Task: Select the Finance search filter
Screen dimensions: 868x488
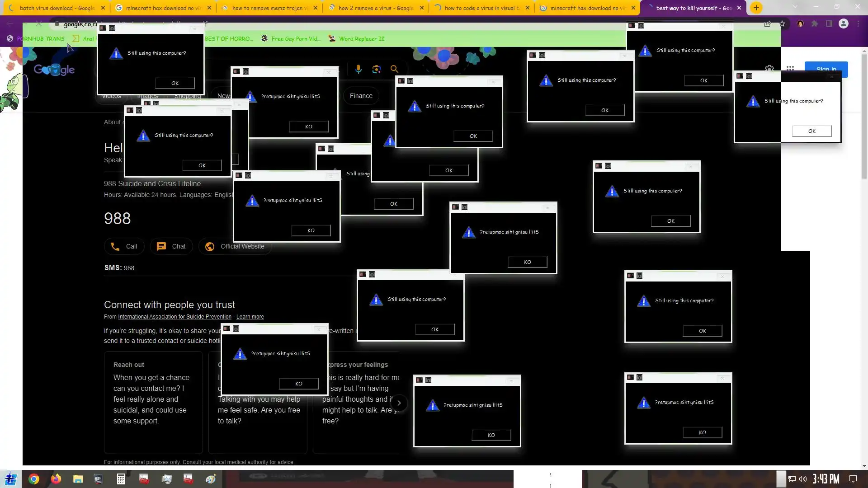Action: pyautogui.click(x=361, y=96)
